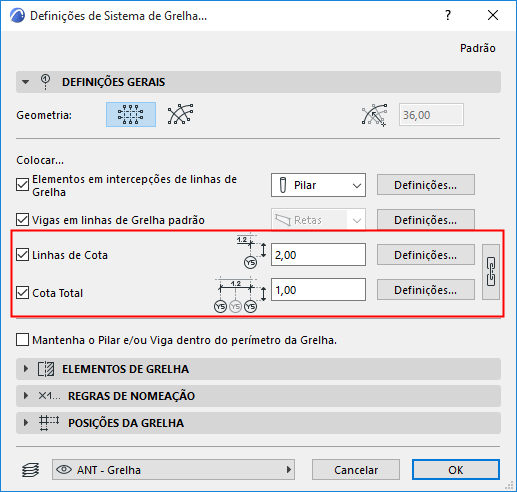Click the layers stack icon at the bottom
The image size is (517, 492).
[30, 470]
